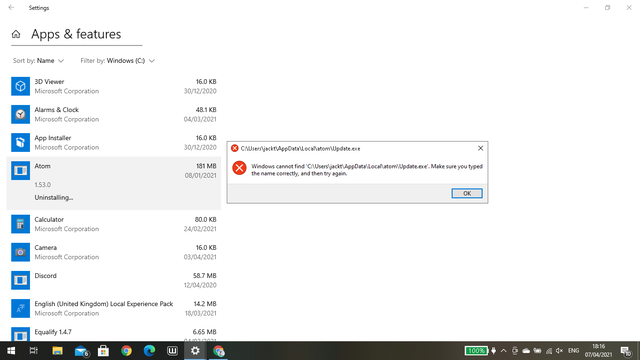The image size is (640, 360).
Task: Open the notification action center
Action: coord(626,351)
